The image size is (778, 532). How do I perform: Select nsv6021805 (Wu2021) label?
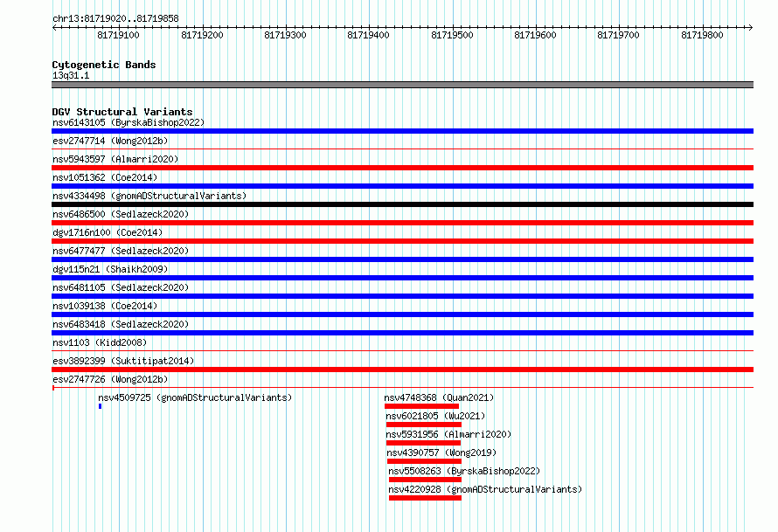point(435,416)
